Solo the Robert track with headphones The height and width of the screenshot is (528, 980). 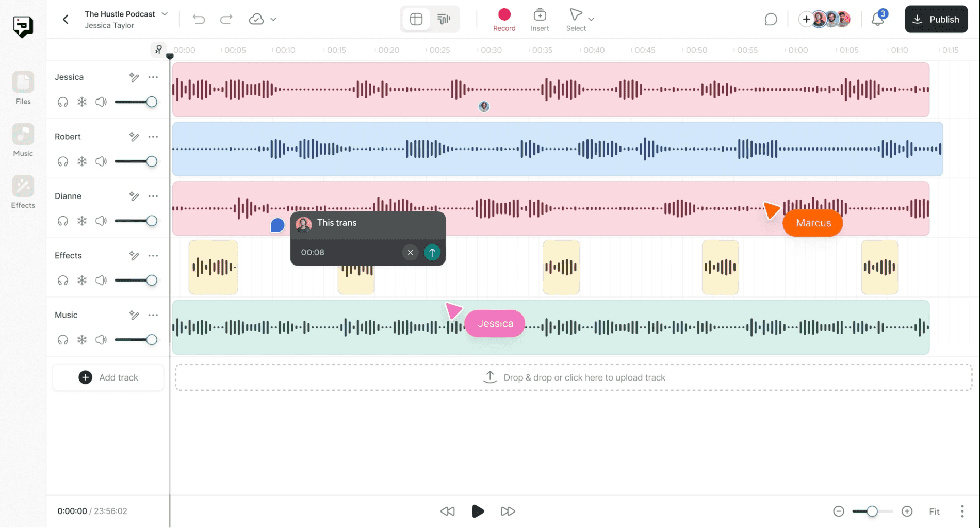coord(63,161)
